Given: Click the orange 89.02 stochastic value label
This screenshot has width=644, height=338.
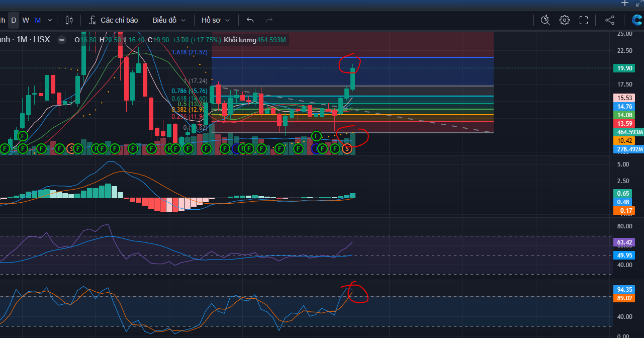Looking at the screenshot, I should coord(623,298).
